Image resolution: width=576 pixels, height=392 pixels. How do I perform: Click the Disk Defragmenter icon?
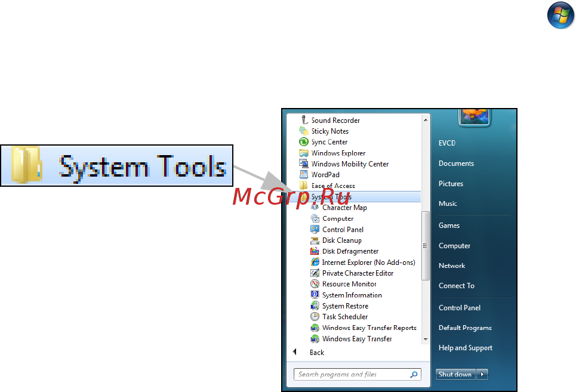[315, 251]
